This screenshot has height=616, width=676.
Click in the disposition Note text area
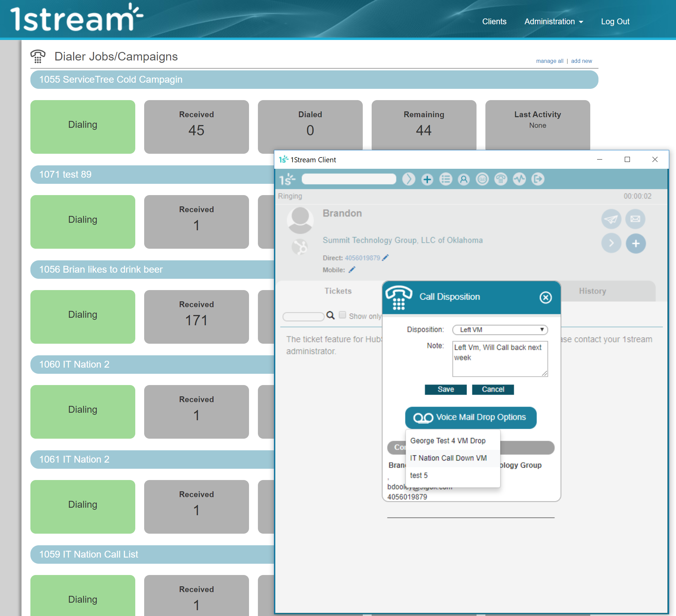[500, 359]
